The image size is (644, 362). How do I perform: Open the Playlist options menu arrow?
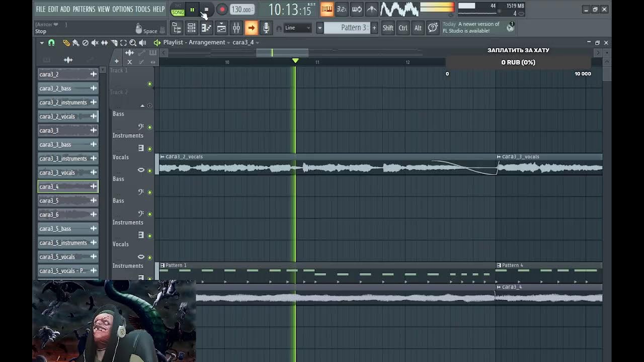42,43
